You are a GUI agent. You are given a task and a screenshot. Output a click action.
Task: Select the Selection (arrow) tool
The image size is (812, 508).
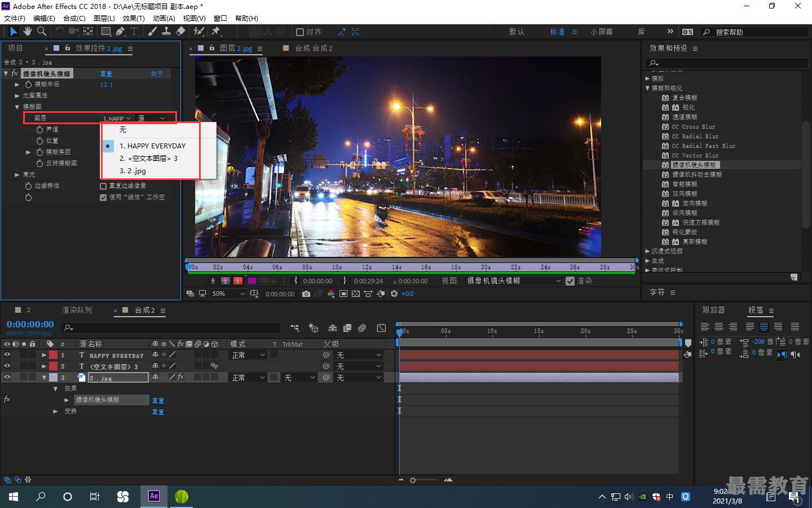pos(13,32)
